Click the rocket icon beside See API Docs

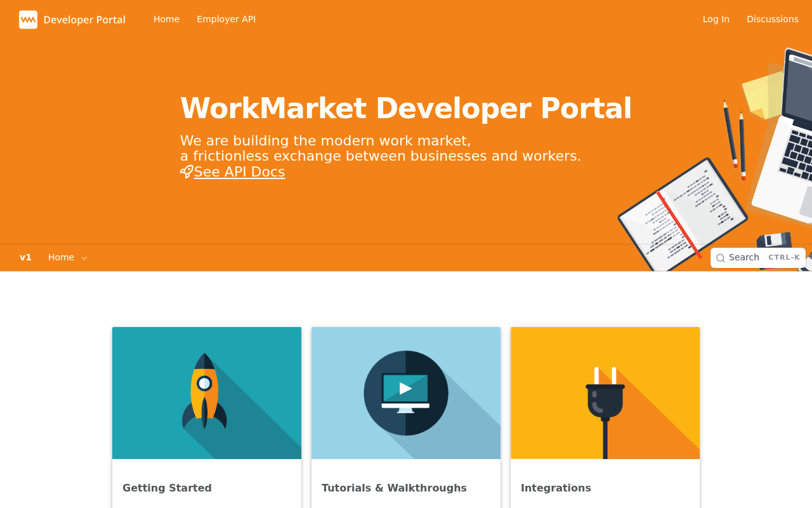click(187, 172)
